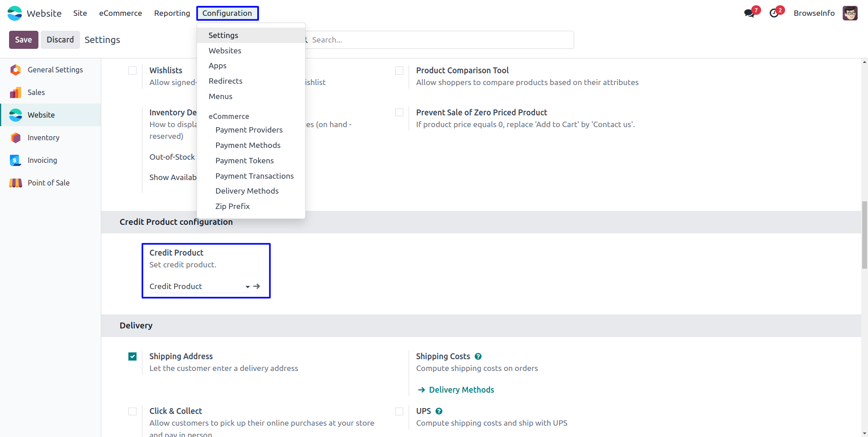Viewport: 868px width, 437px height.
Task: Open the Reporting top menu
Action: point(172,13)
